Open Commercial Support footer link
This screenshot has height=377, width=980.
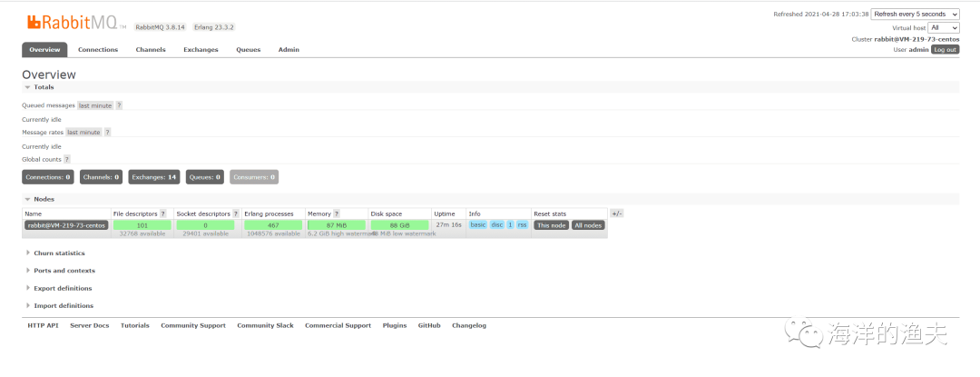[338, 326]
